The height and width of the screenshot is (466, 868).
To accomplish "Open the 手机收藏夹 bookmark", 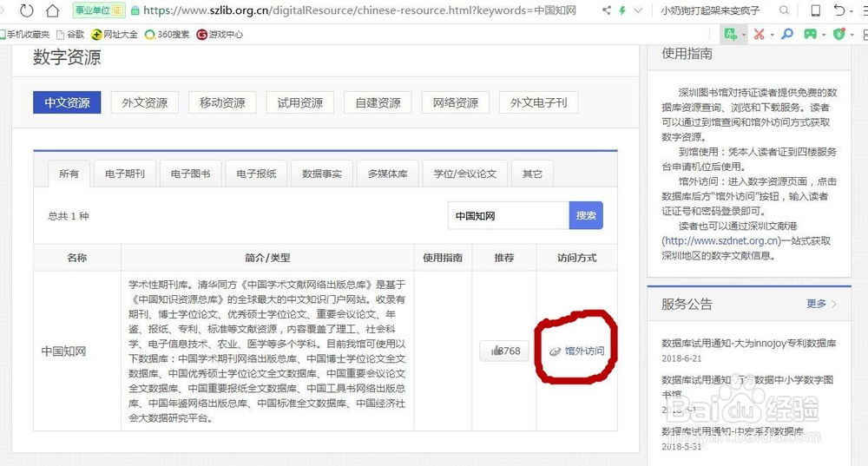I will coord(25,35).
